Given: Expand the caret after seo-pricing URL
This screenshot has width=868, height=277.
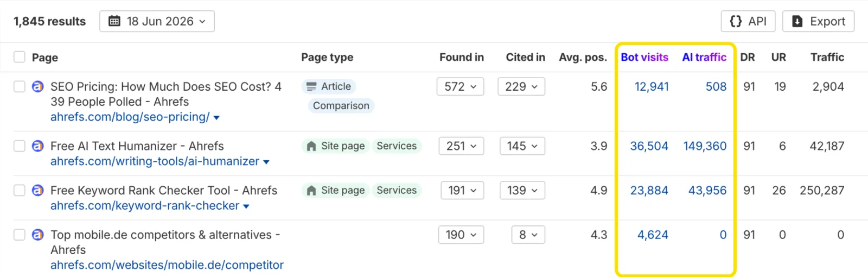Looking at the screenshot, I should 216,118.
